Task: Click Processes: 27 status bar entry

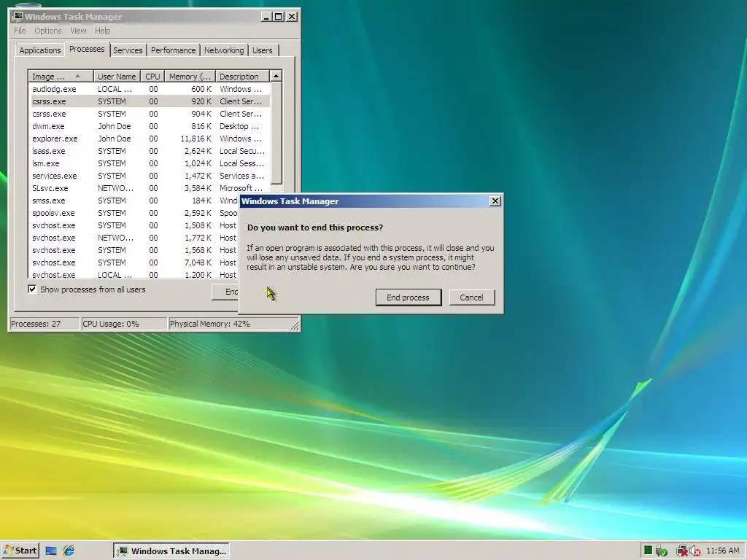Action: [x=44, y=324]
